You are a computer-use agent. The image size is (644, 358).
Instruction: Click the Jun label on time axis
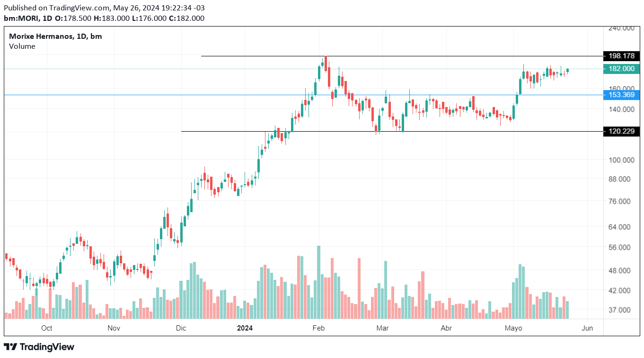pos(587,328)
